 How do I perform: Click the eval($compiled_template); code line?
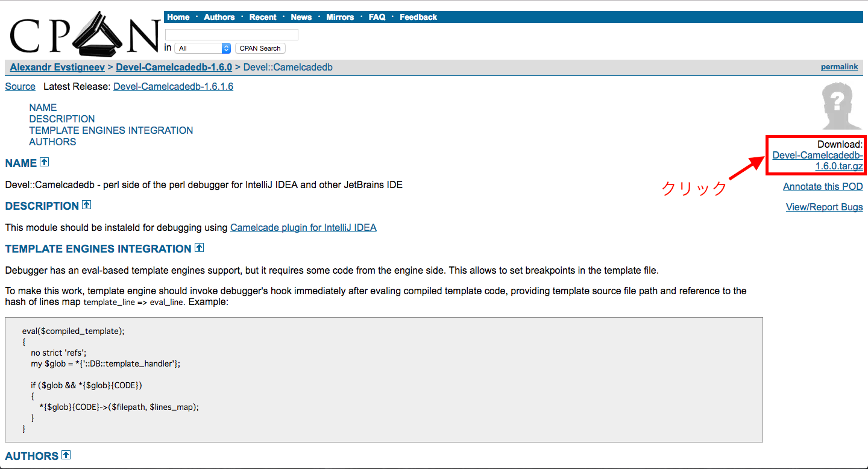tap(73, 331)
